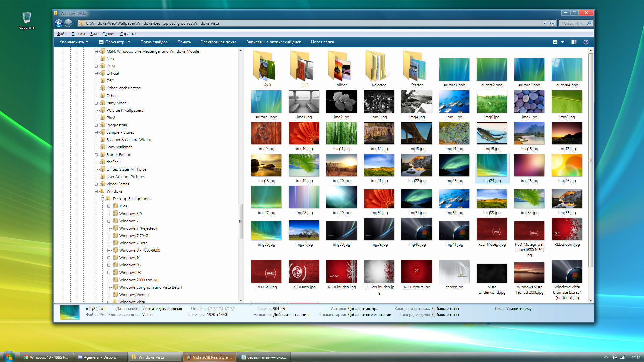This screenshot has height=362, width=644.
Task: Open the address bar history dropdown
Action: pyautogui.click(x=544, y=23)
